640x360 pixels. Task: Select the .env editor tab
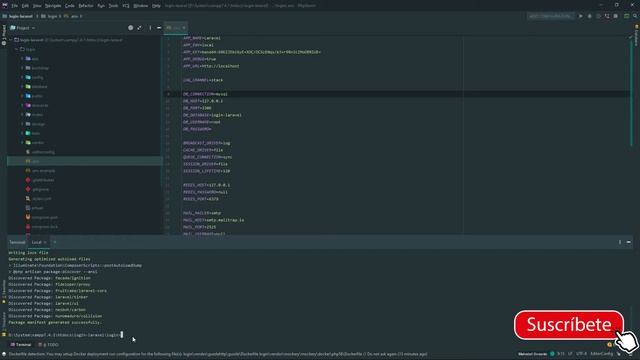click(x=176, y=28)
